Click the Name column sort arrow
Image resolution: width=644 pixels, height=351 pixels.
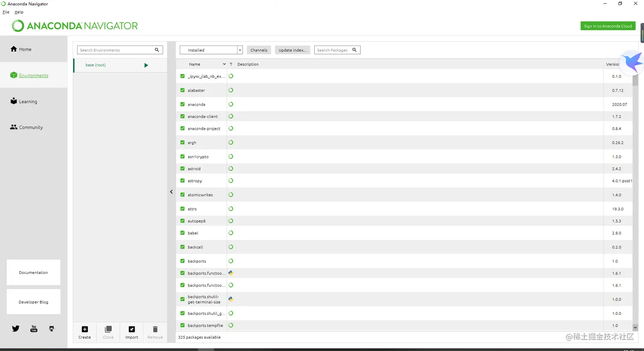click(224, 64)
